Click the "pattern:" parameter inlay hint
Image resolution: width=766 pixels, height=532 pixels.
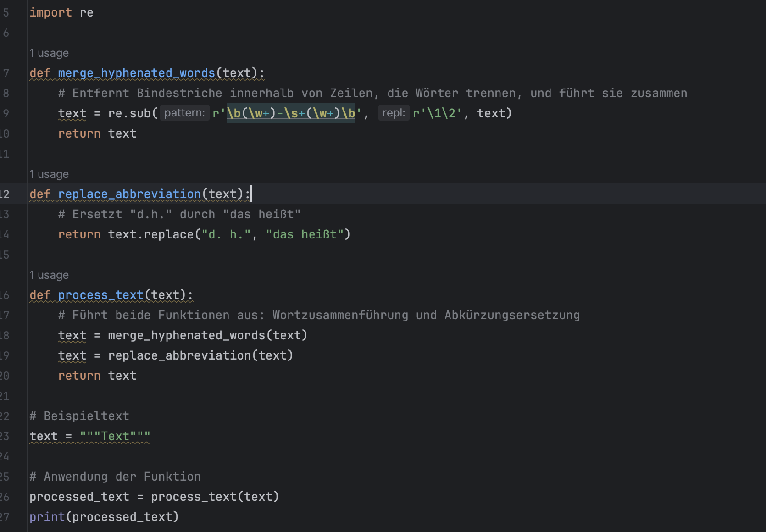coord(184,113)
